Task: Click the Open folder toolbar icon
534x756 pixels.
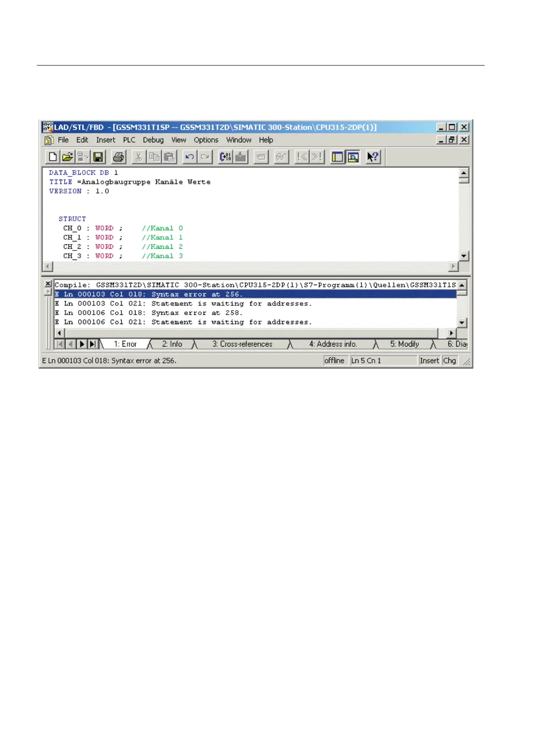Action: 67,157
